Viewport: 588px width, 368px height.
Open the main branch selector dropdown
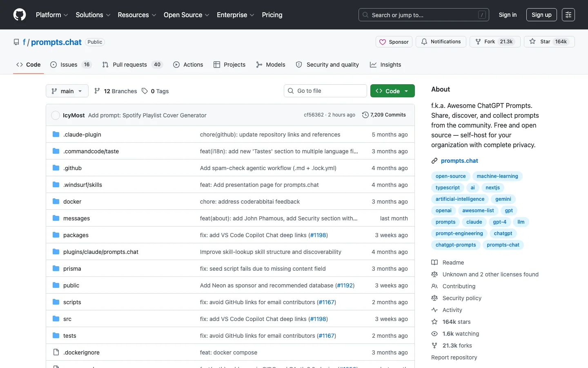pyautogui.click(x=67, y=91)
